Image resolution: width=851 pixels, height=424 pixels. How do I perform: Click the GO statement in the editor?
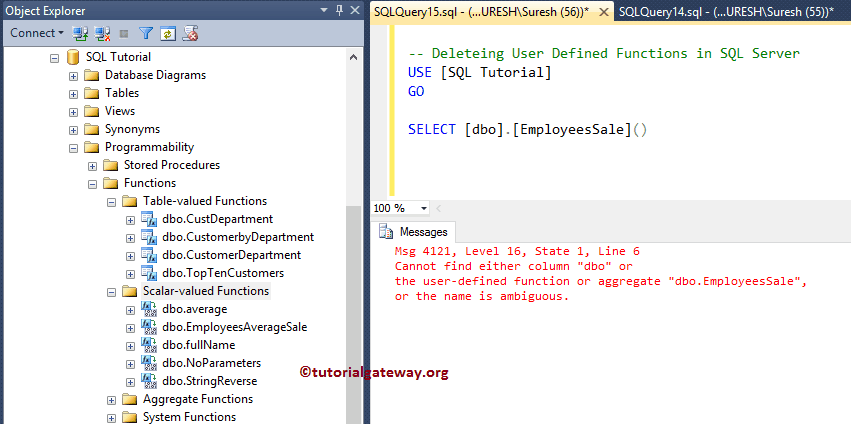416,92
